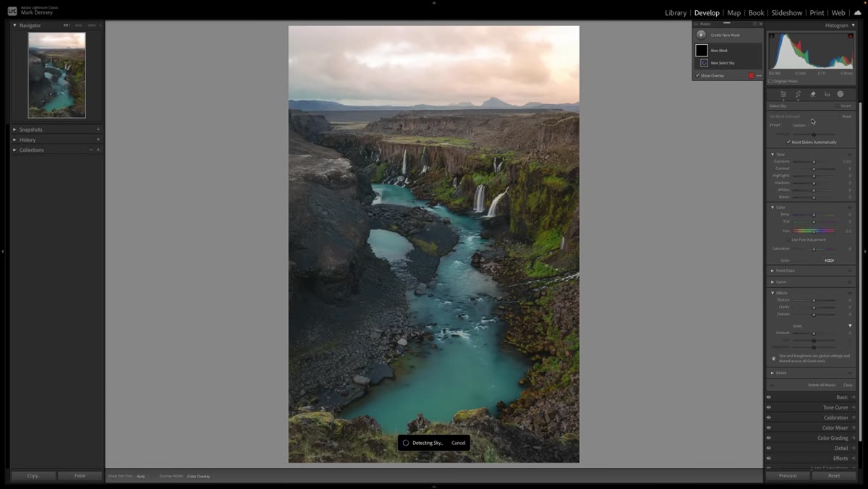The height and width of the screenshot is (489, 868).
Task: Enable the Use Fine Adjustment checkbox
Action: coord(788,239)
